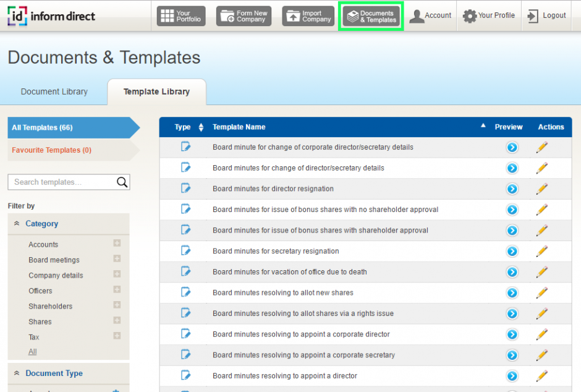Preview 'Board minute for change of corporate director/secretary details'
The height and width of the screenshot is (392, 581).
(x=512, y=147)
